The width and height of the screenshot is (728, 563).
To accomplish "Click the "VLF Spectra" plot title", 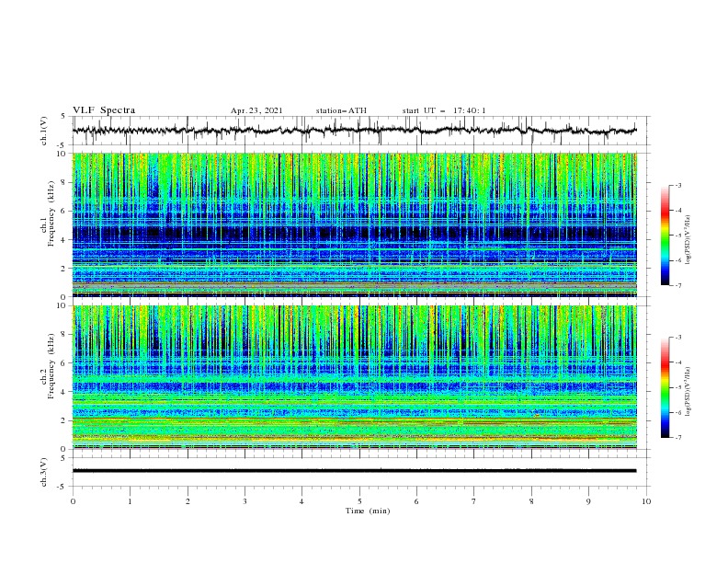I will tap(104, 110).
